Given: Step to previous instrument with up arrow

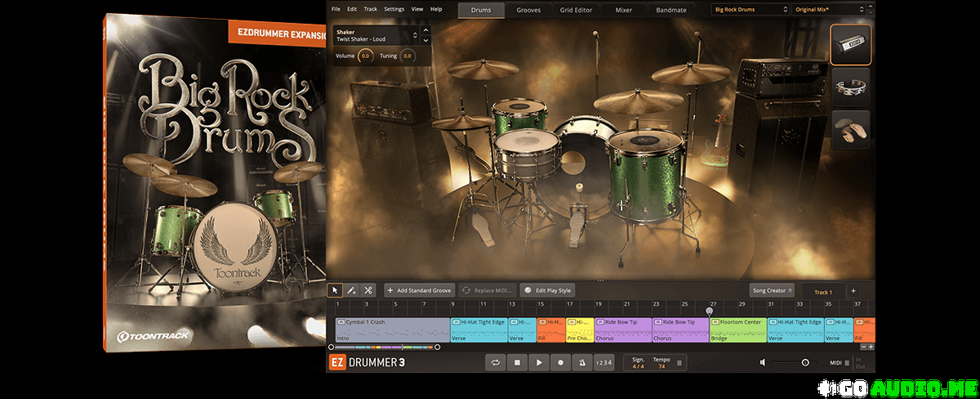Looking at the screenshot, I should tap(425, 32).
